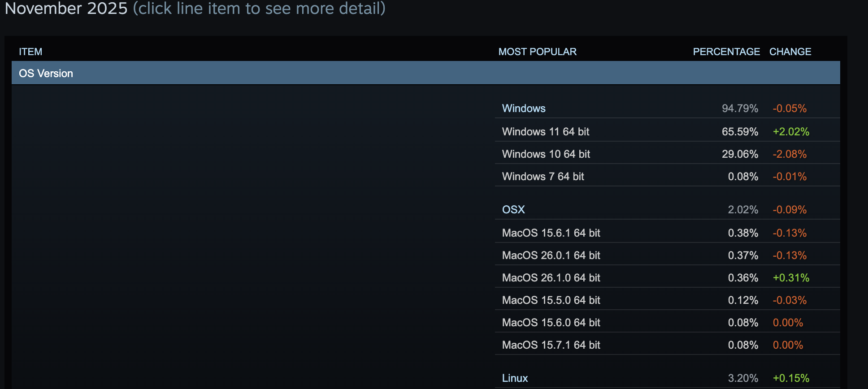Click the ITEM column header
Image resolution: width=868 pixels, height=389 pixels.
(x=30, y=52)
